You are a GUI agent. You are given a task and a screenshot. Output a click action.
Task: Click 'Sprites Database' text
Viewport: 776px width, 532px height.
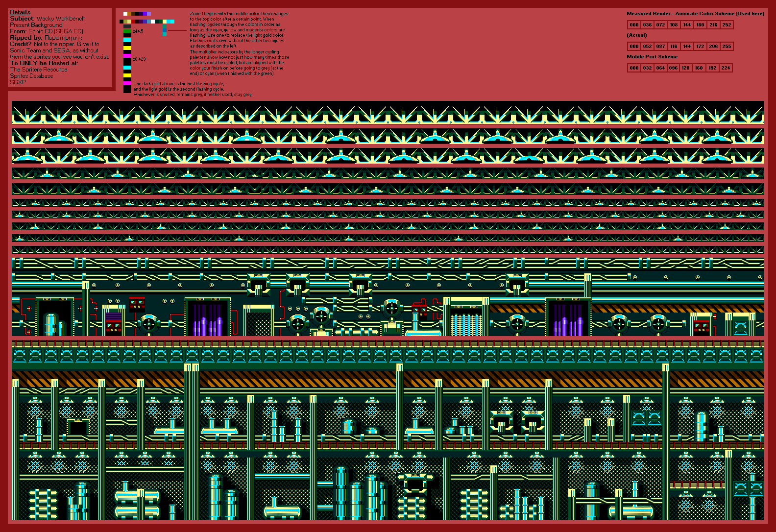point(31,76)
